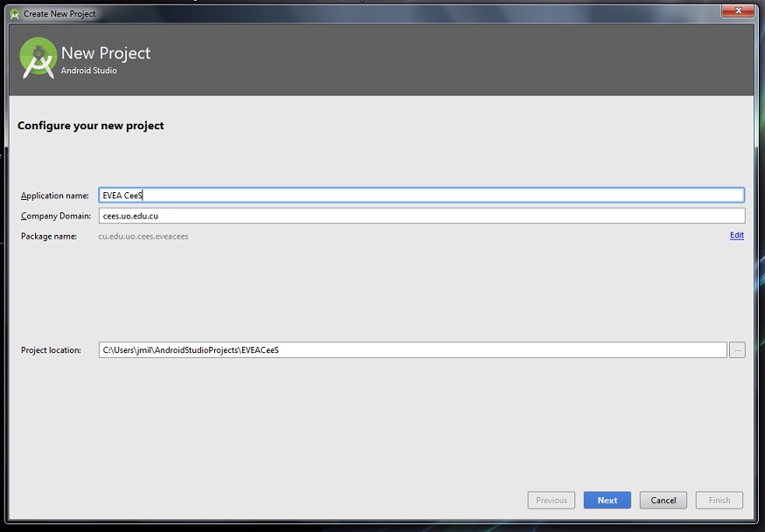Close the Create New Project dialog
Screen dimensions: 765x532
(x=738, y=10)
